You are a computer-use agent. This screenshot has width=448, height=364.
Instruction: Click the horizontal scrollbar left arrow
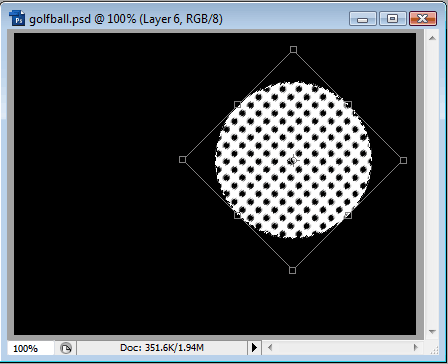pos(270,348)
